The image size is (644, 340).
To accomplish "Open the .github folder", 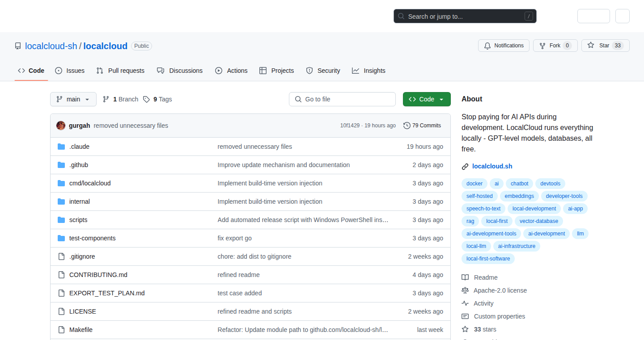I will [79, 165].
